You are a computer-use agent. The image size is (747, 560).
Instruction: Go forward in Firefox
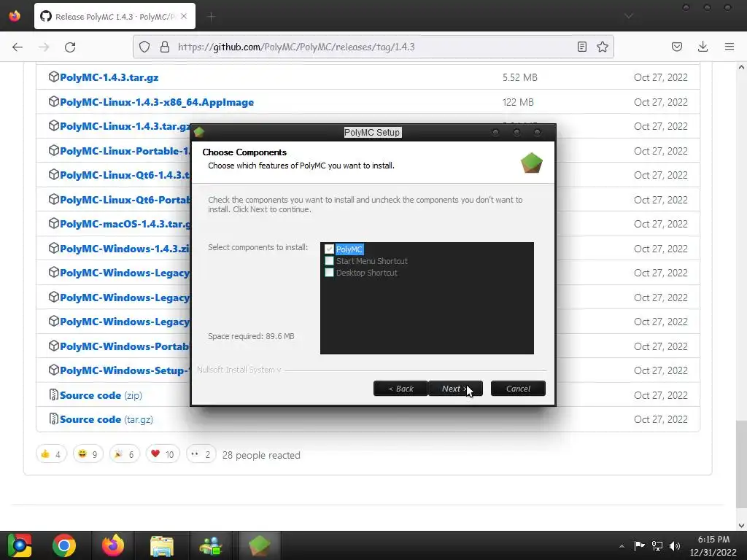click(44, 47)
